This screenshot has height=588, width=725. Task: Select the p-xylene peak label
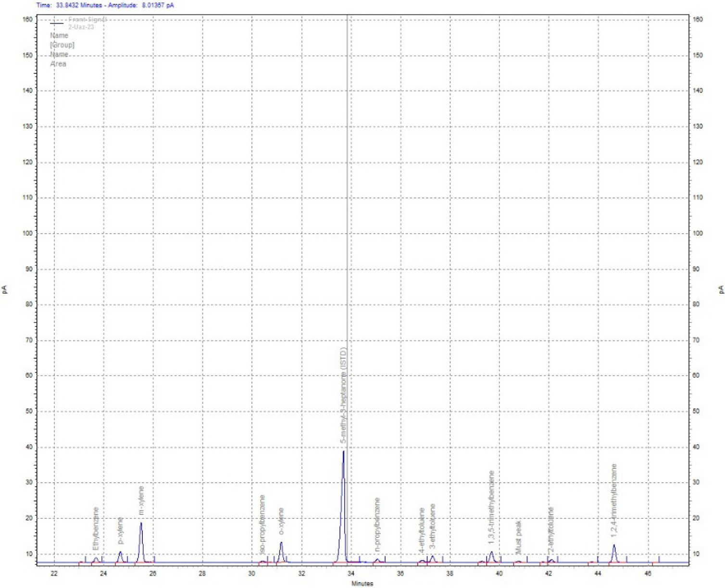coord(121,531)
